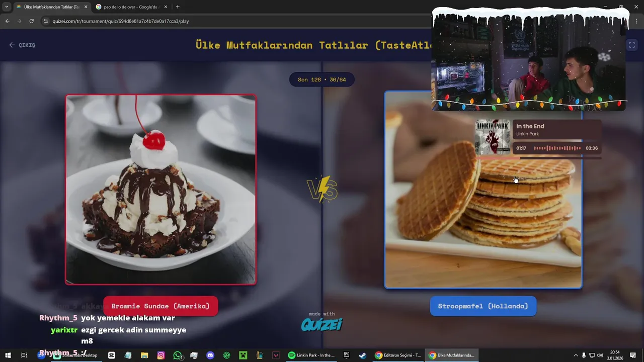The width and height of the screenshot is (644, 362).
Task: Open the Windows Start menu
Action: [8, 355]
